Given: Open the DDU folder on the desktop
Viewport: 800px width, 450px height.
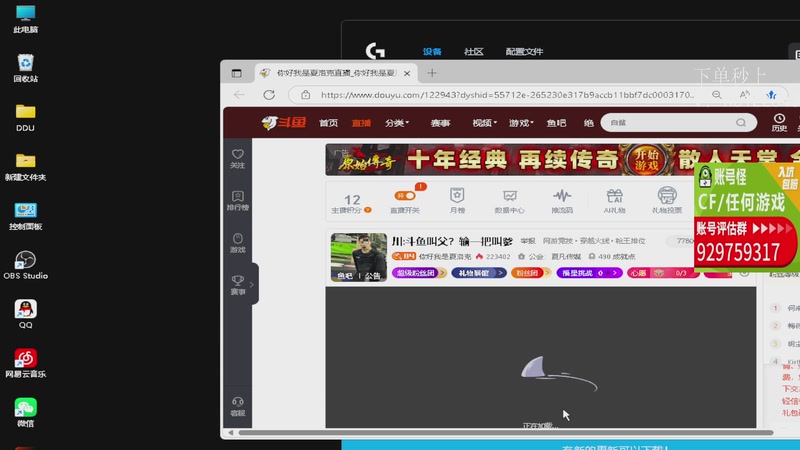Looking at the screenshot, I should pyautogui.click(x=26, y=117).
